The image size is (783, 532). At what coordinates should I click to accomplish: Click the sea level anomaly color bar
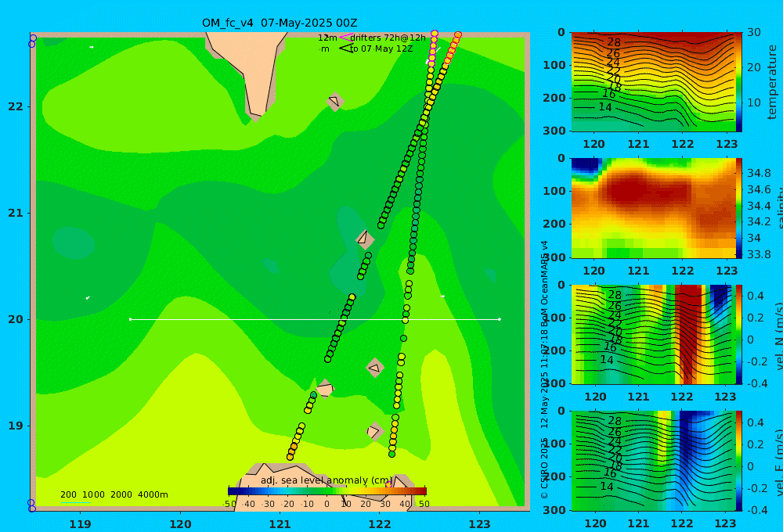point(327,491)
